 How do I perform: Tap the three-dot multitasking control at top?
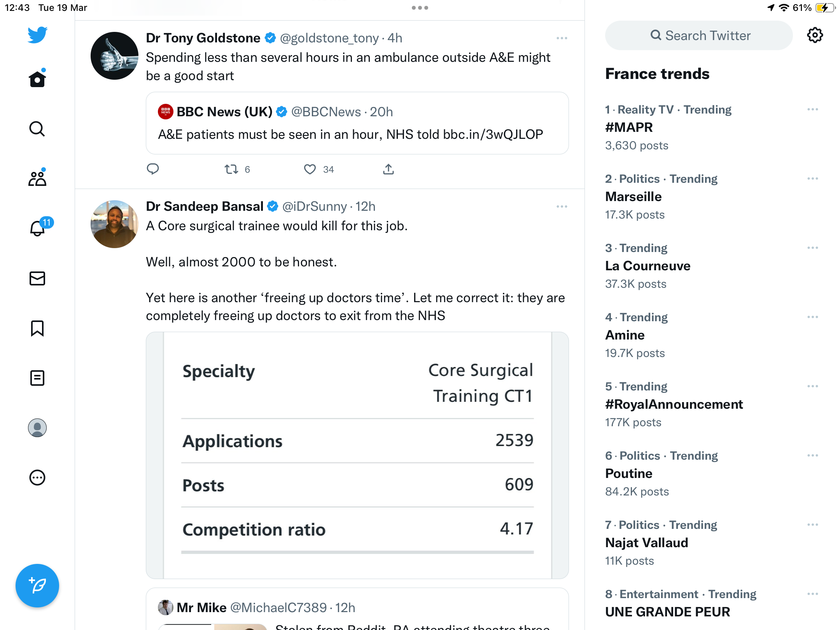(x=420, y=8)
